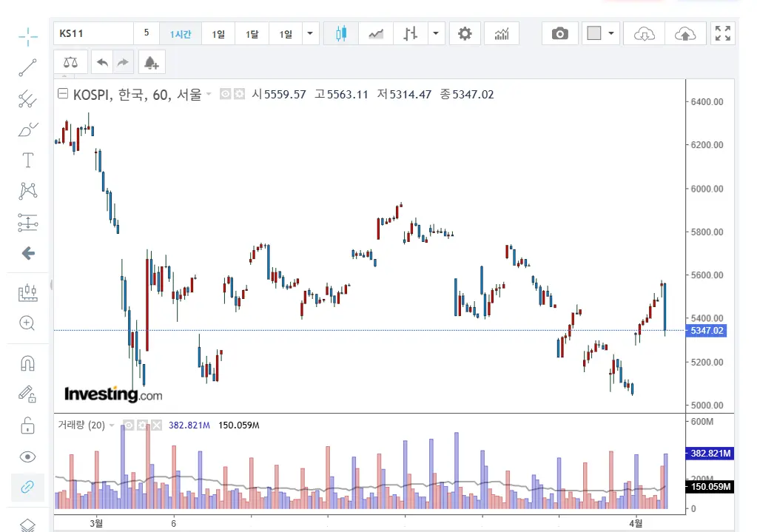The image size is (757, 532).
Task: Open the compare symbols scale icon
Action: click(x=70, y=63)
